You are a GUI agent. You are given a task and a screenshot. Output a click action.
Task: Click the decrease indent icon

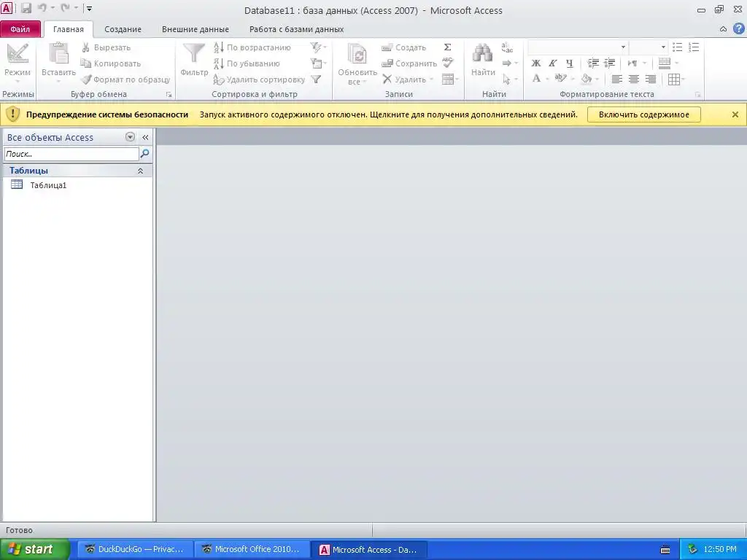tap(609, 63)
